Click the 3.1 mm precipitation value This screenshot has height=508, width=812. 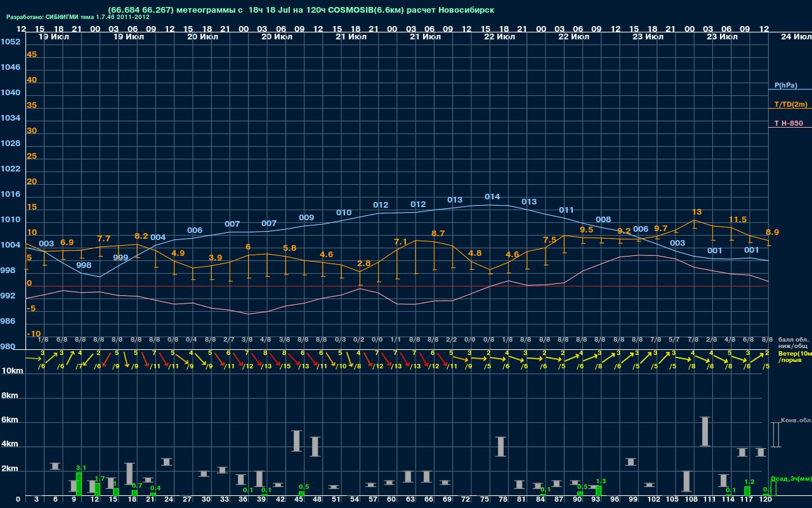tap(81, 468)
